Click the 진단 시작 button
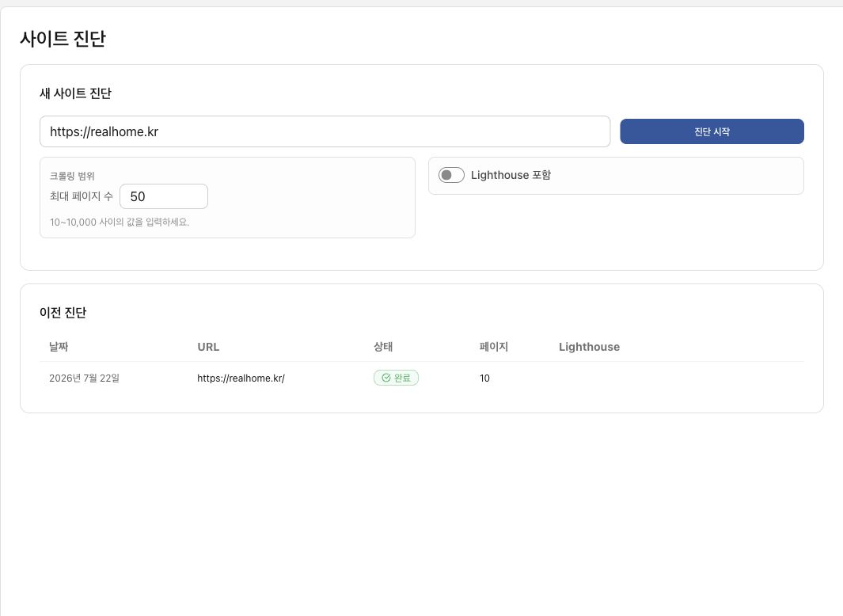Viewport: 843px width, 616px height. (x=712, y=131)
